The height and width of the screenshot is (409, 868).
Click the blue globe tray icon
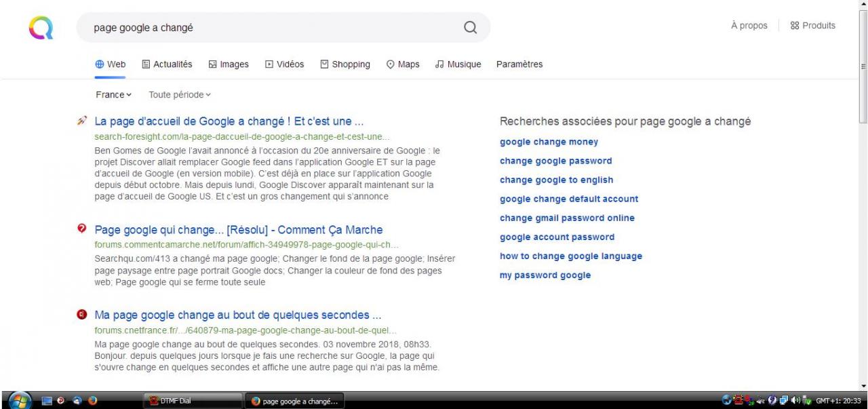tap(726, 400)
